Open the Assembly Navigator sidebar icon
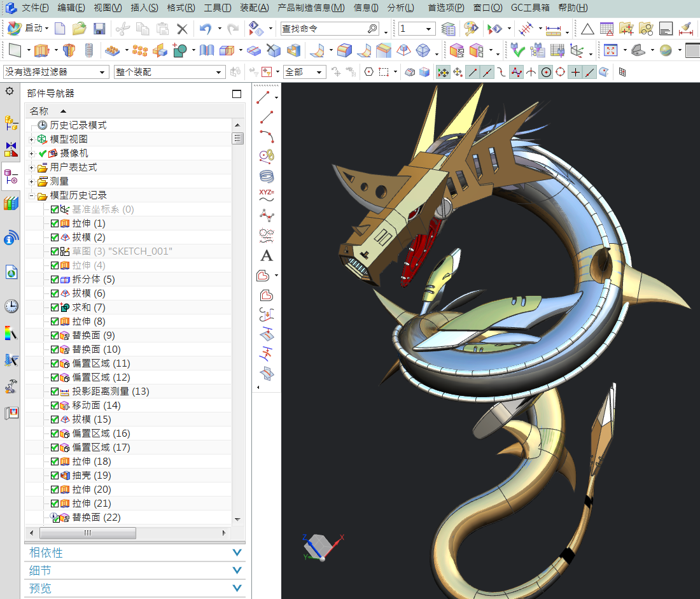This screenshot has width=700, height=599. pos(11,123)
